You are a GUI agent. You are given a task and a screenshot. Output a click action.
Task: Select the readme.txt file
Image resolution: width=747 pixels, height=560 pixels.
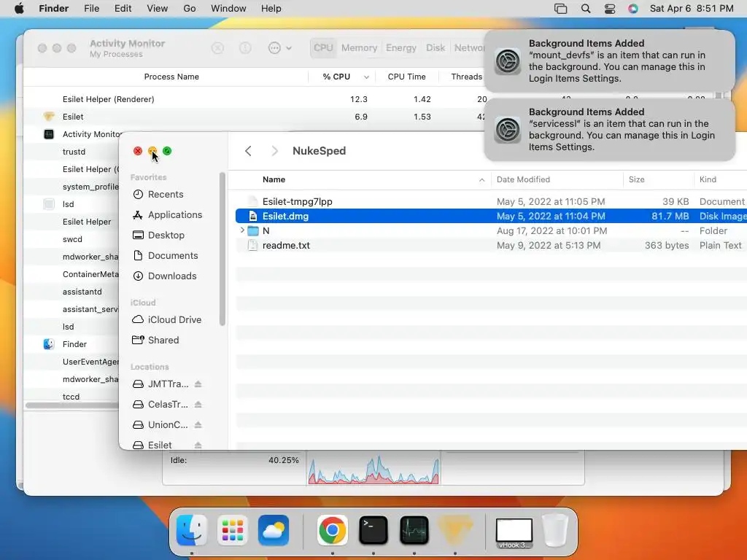pyautogui.click(x=491, y=245)
